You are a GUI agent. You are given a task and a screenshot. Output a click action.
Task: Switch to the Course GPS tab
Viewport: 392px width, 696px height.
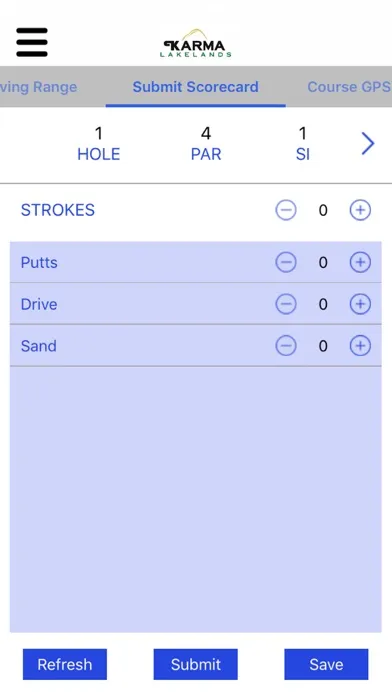349,87
